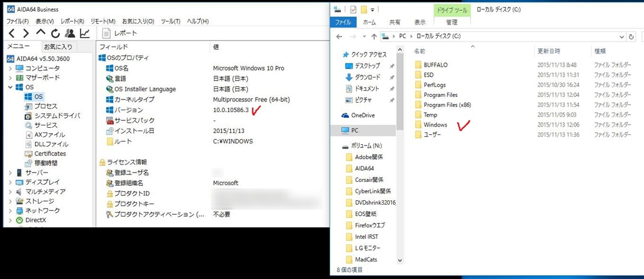Viewport: 644px width, 279px height.
Task: Click the インストール日 field row
Action: click(x=213, y=131)
